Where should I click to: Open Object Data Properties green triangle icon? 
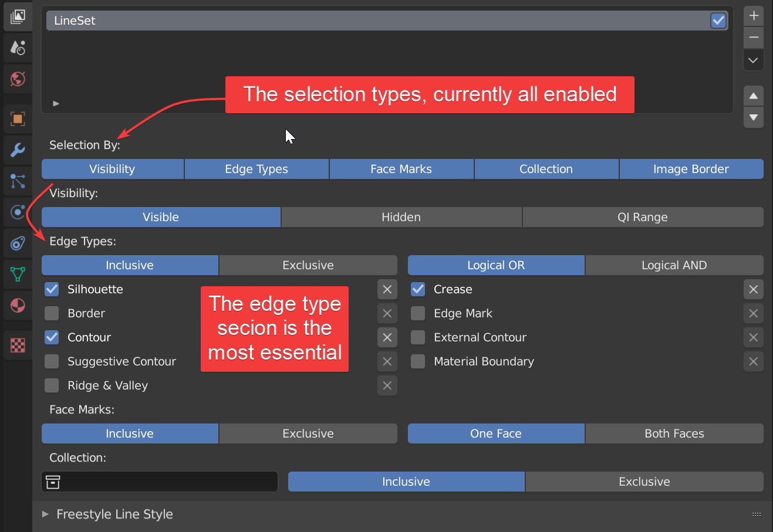click(x=18, y=274)
